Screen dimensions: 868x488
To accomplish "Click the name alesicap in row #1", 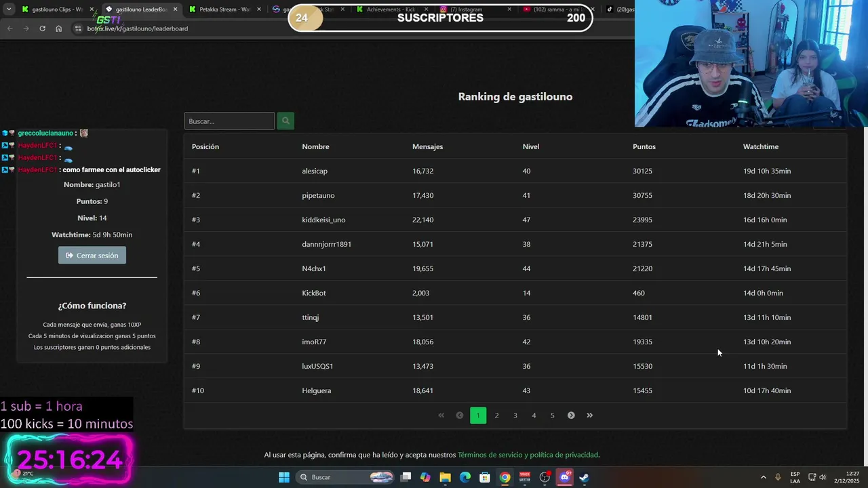I will coord(315,171).
